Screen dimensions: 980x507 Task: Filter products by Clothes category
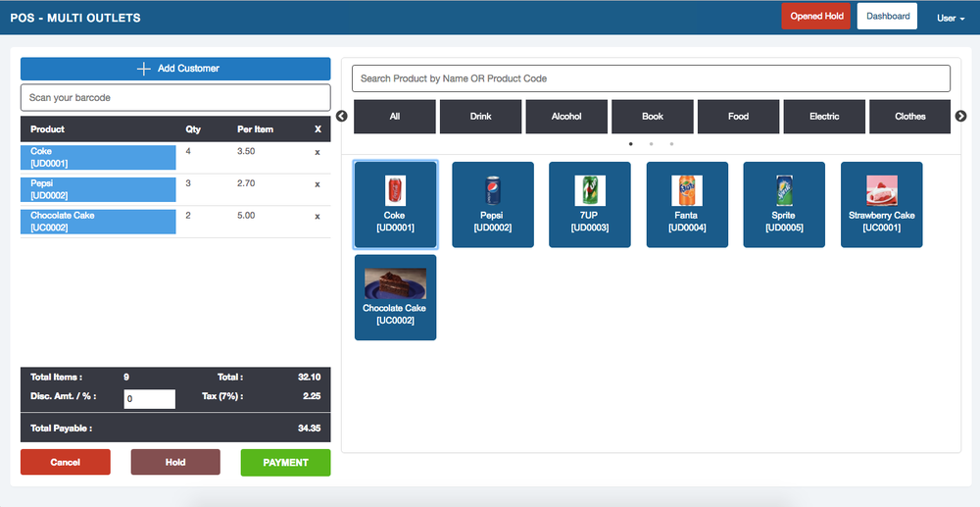click(910, 117)
